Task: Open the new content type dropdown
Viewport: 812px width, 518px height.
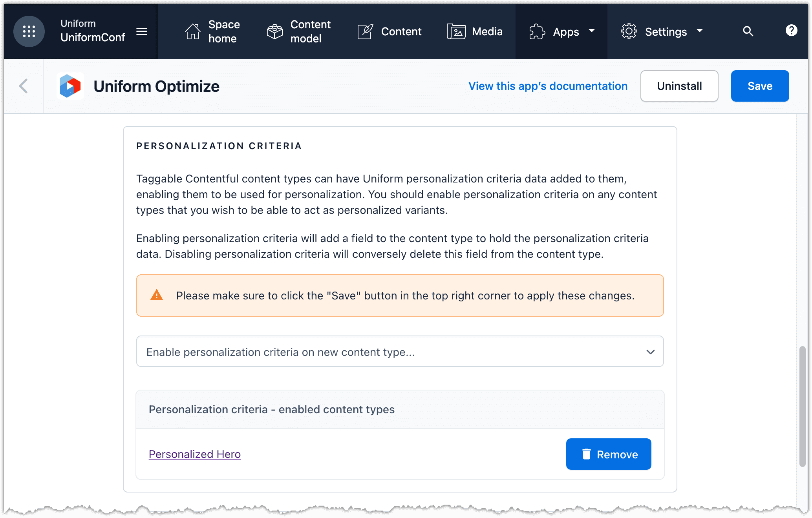Action: tap(399, 352)
